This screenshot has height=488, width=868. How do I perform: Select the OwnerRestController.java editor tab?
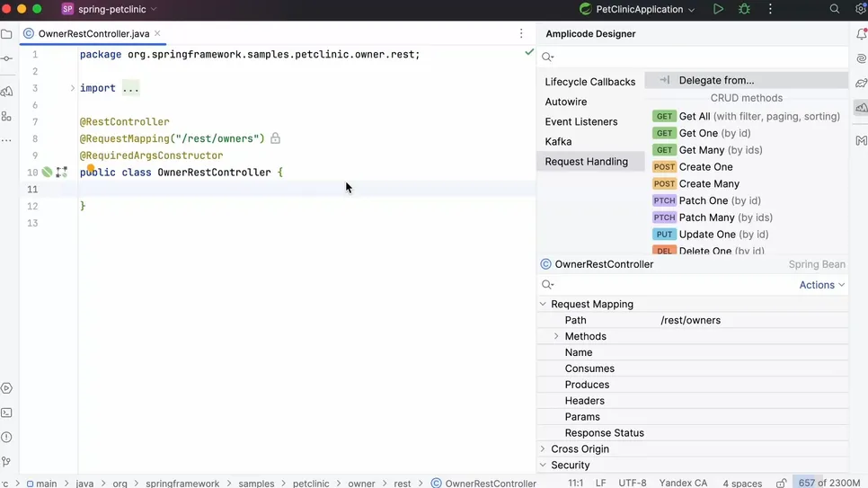click(93, 34)
